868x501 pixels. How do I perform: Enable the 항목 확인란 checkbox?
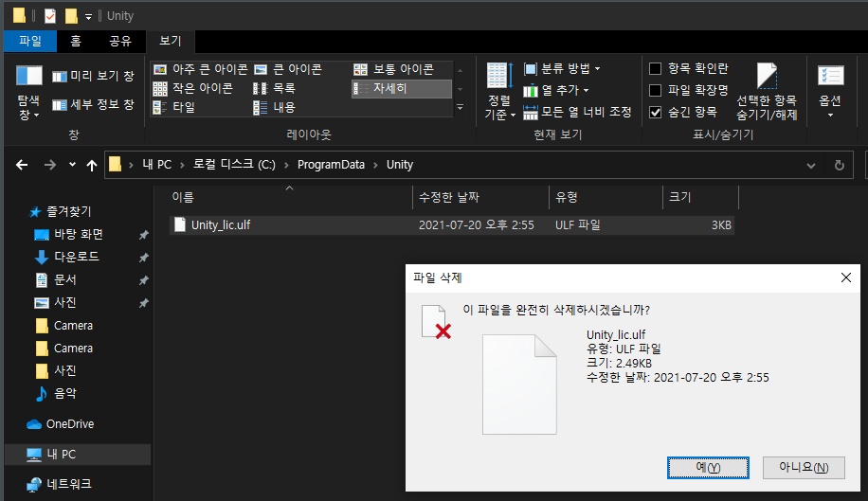pos(656,68)
